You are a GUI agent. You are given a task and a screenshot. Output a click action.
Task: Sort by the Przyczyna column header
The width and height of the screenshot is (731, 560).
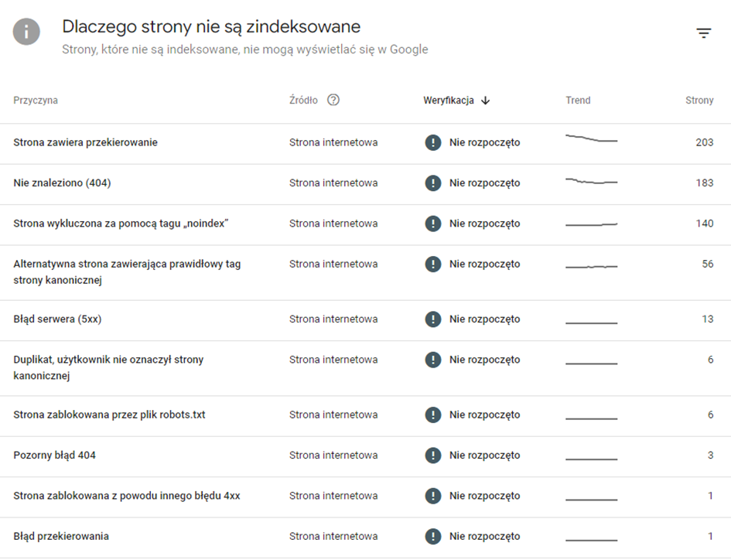tap(36, 101)
